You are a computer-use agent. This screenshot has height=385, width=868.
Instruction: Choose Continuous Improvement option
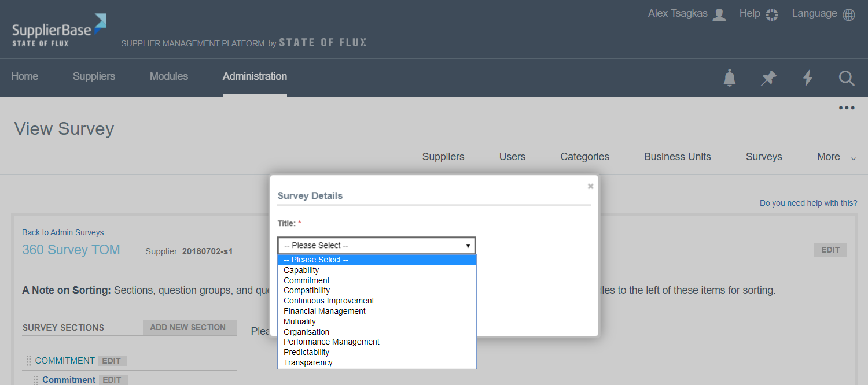[x=329, y=301]
